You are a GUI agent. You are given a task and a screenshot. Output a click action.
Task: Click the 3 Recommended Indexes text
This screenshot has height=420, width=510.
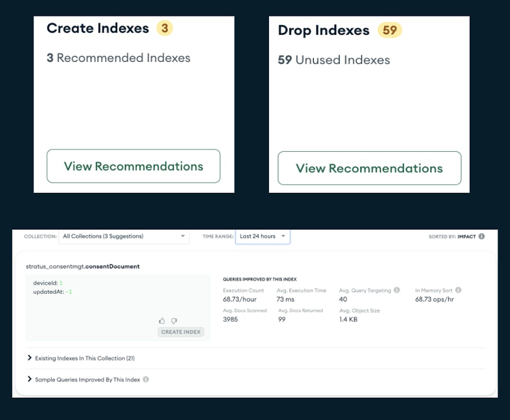118,58
